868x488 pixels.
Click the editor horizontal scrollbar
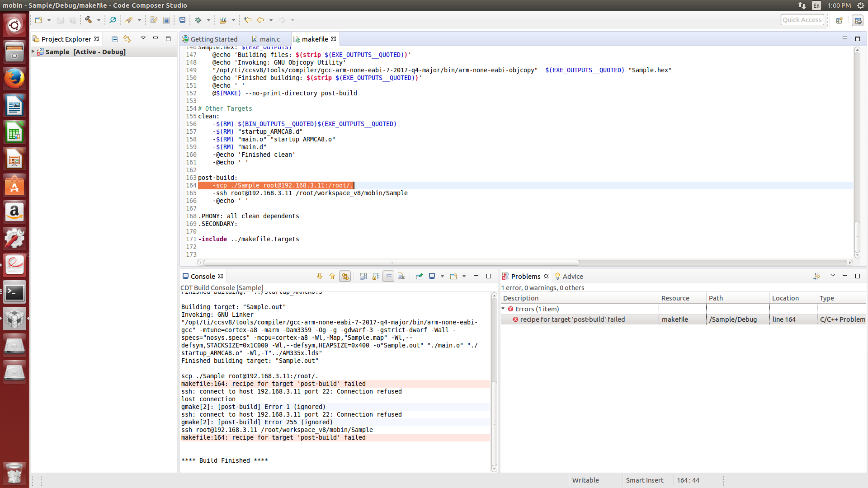[x=391, y=263]
